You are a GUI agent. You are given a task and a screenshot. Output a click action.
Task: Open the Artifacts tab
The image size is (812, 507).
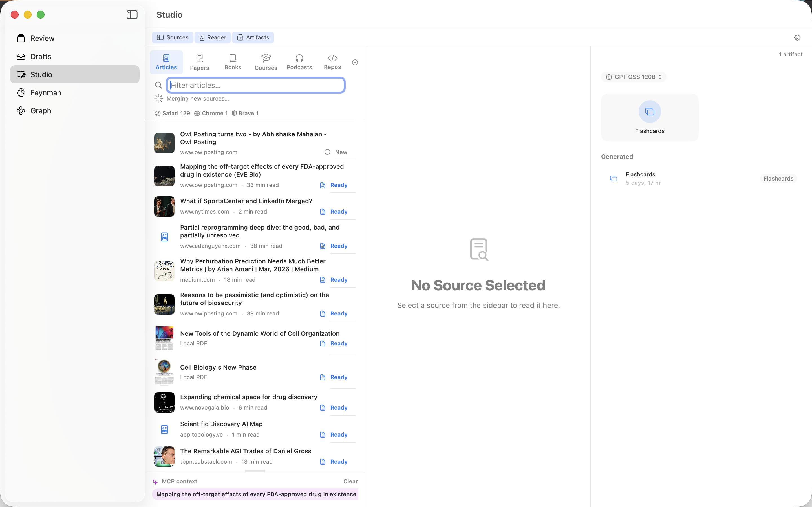[x=253, y=37]
